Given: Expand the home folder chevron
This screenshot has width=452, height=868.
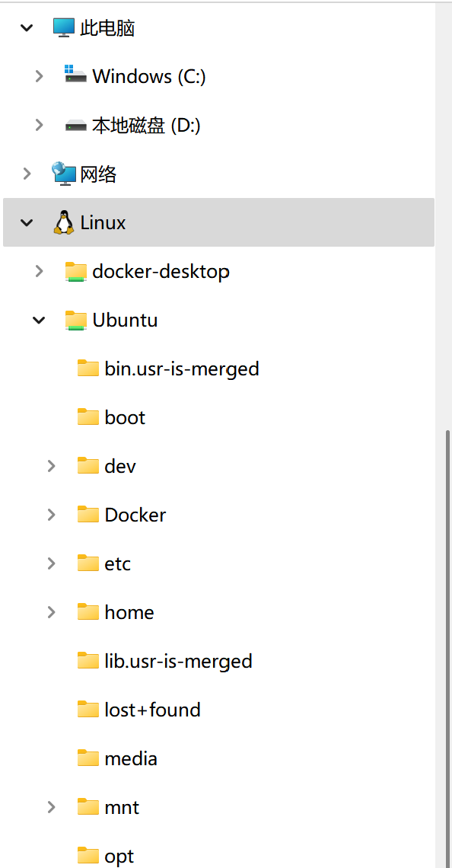Looking at the screenshot, I should [x=51, y=611].
